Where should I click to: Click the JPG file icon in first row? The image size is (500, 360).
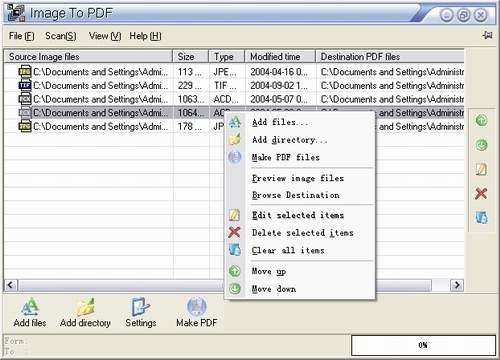pos(25,72)
